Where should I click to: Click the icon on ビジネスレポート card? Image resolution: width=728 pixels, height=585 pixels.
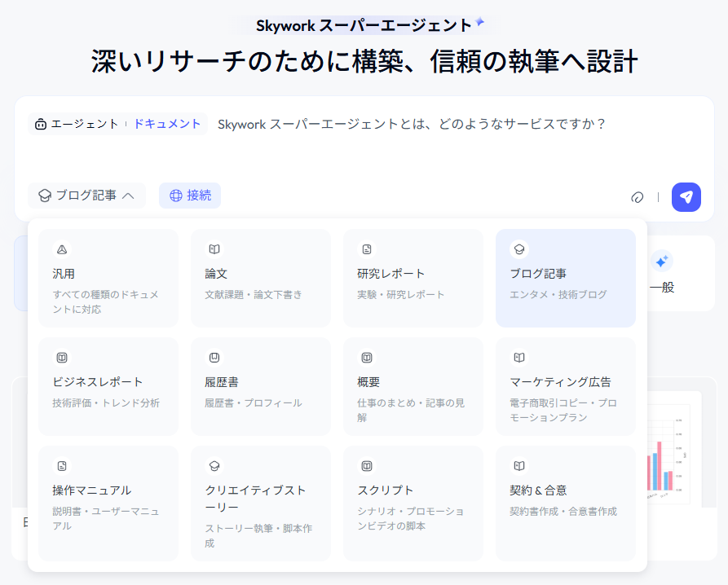(62, 358)
